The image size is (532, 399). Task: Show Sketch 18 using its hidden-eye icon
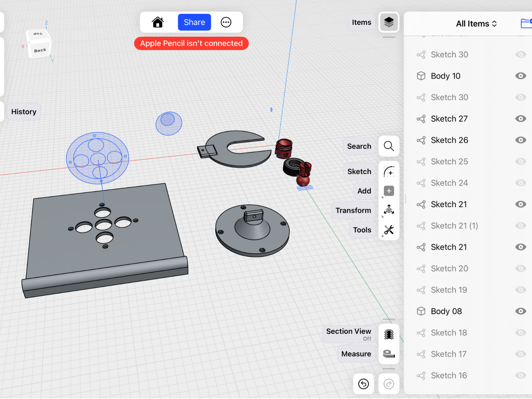click(521, 333)
